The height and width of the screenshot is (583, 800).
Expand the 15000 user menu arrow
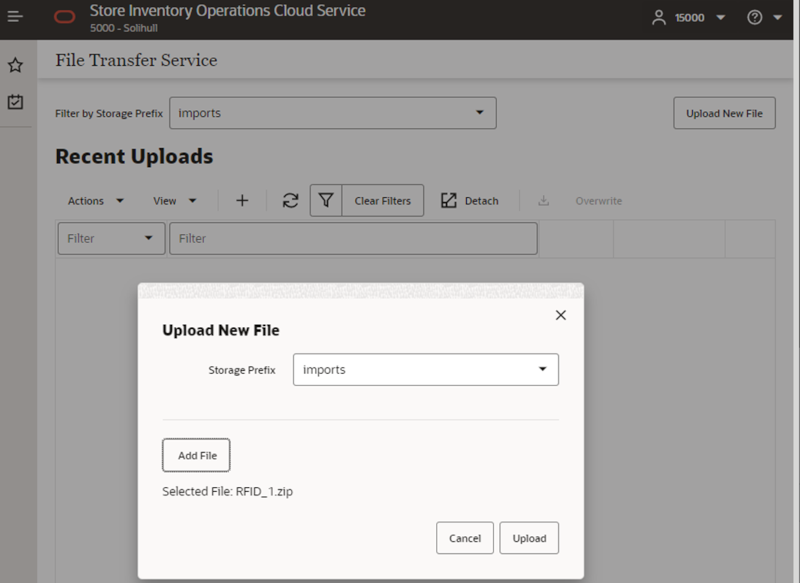[720, 18]
